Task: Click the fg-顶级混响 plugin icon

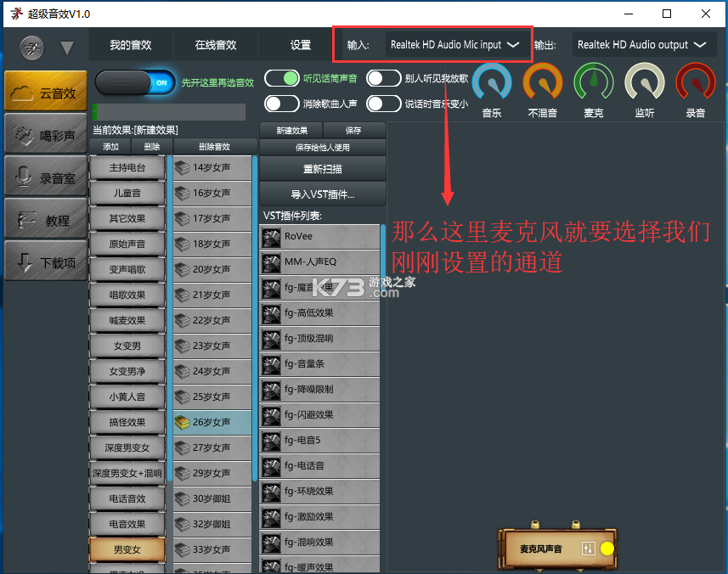Action: [x=271, y=340]
